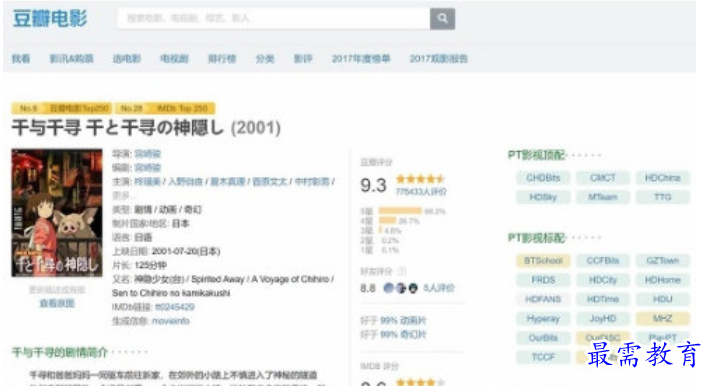
Task: Open the 分类 nav item
Action: point(265,59)
